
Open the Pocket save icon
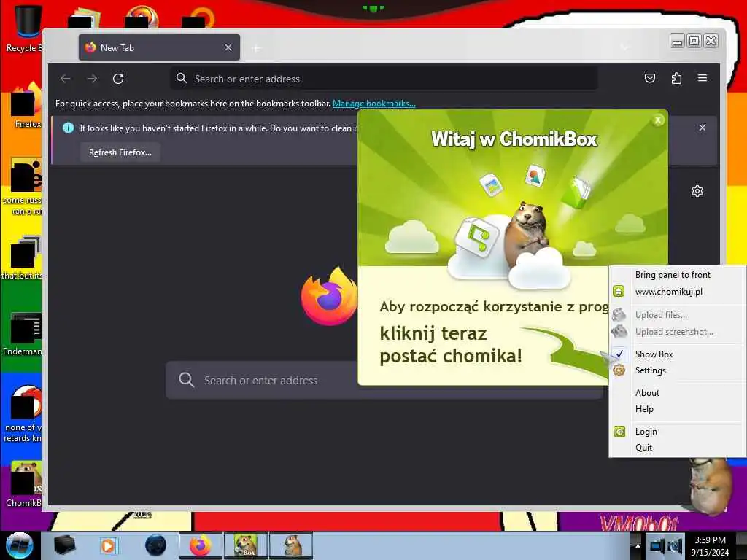[x=650, y=78]
